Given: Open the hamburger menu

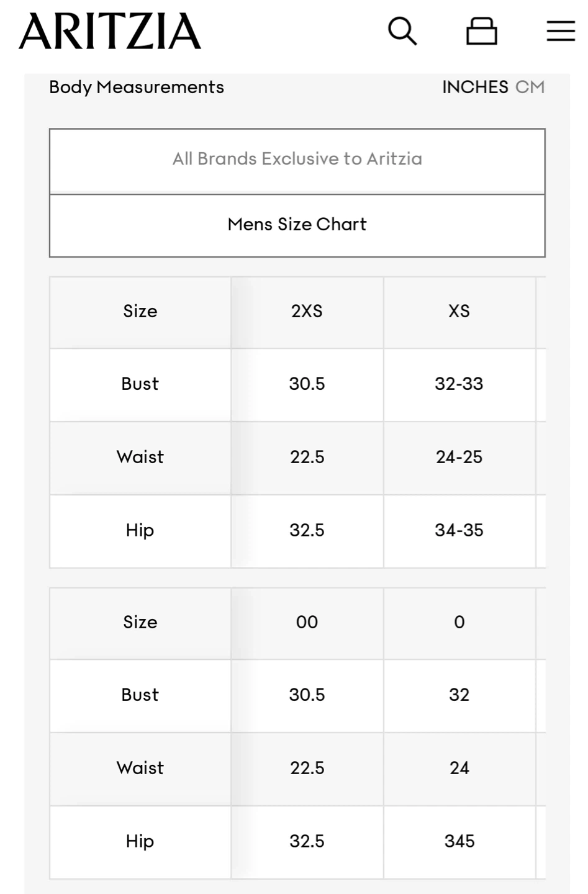Looking at the screenshot, I should pos(561,31).
